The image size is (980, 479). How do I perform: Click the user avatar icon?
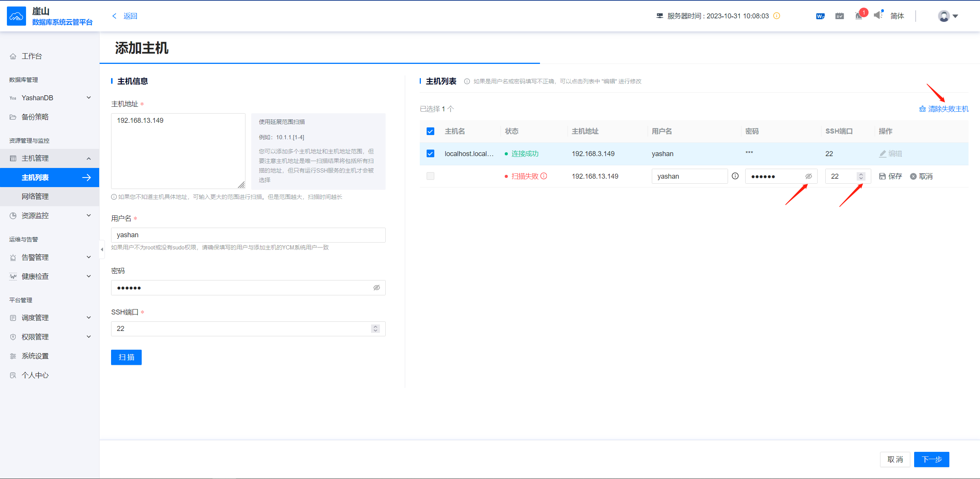944,16
